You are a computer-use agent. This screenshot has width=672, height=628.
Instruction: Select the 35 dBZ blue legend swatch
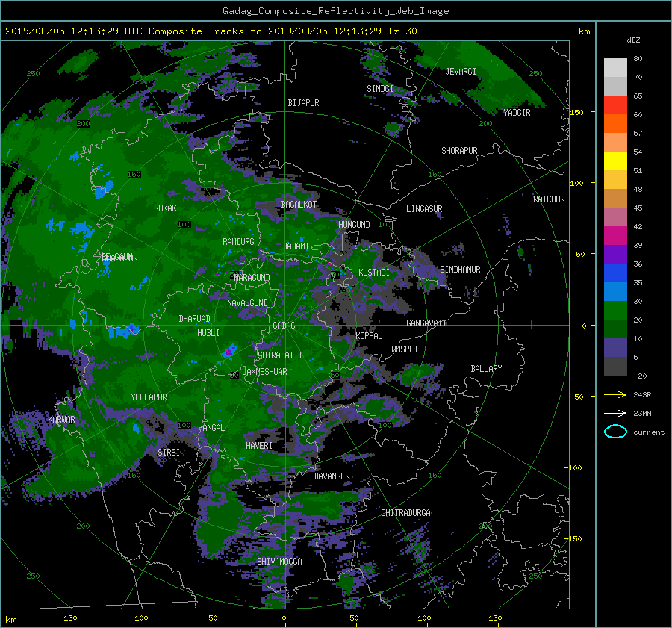[x=615, y=273]
